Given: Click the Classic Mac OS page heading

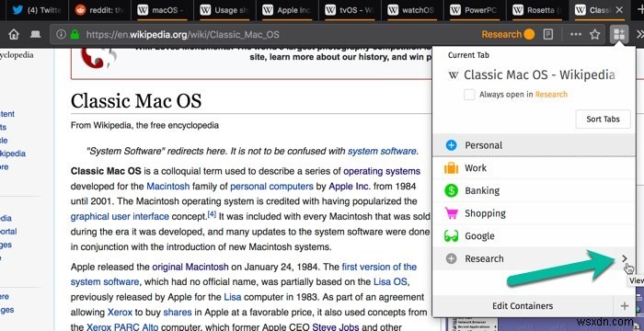Looking at the screenshot, I should [x=136, y=100].
